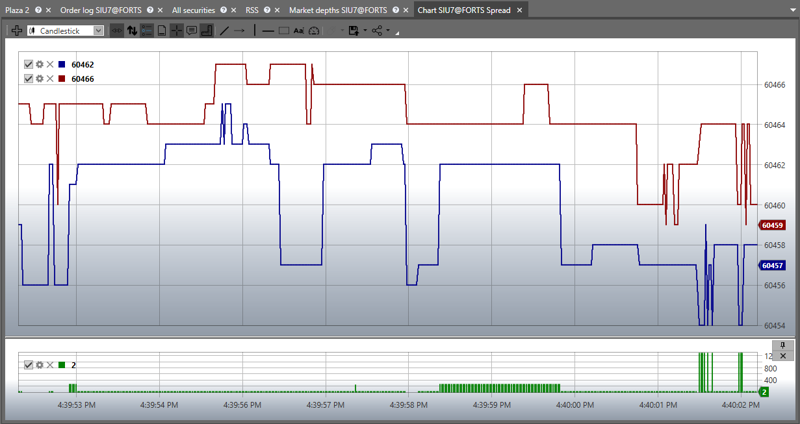The height and width of the screenshot is (424, 800).
Task: Click the comment annotation tool icon
Action: click(x=192, y=31)
